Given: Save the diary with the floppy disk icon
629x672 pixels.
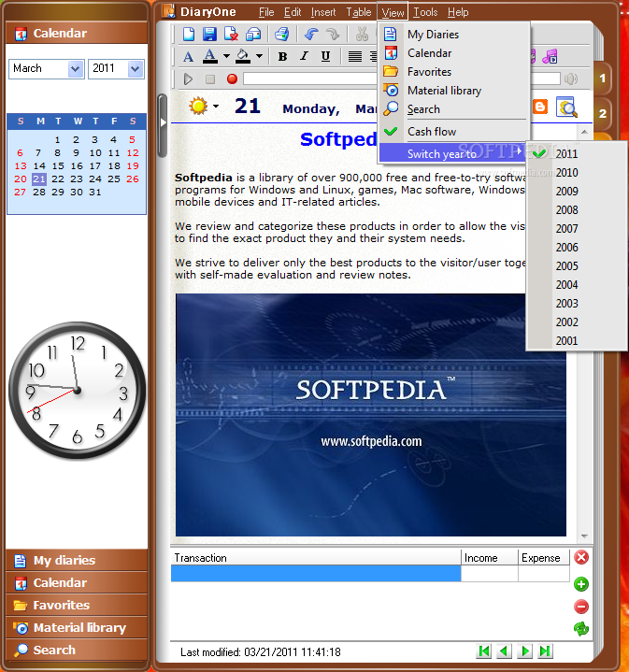Looking at the screenshot, I should [209, 34].
